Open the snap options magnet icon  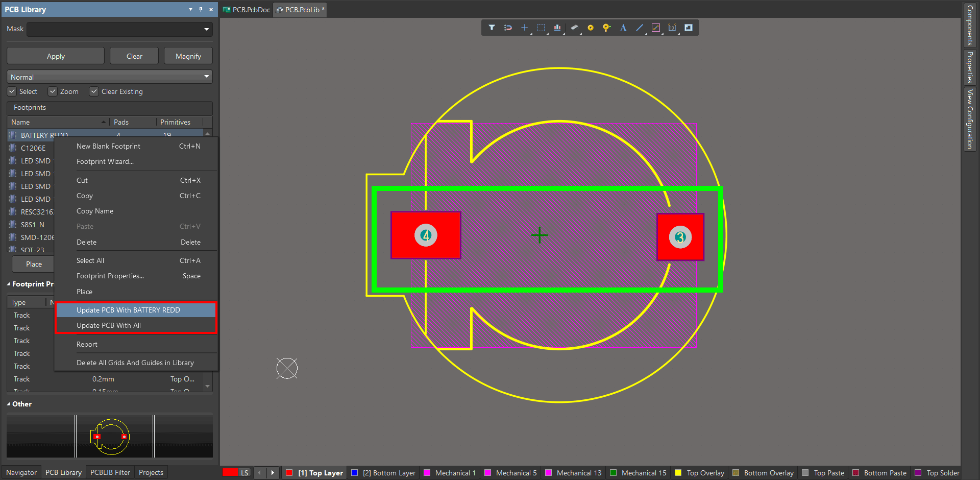point(508,28)
